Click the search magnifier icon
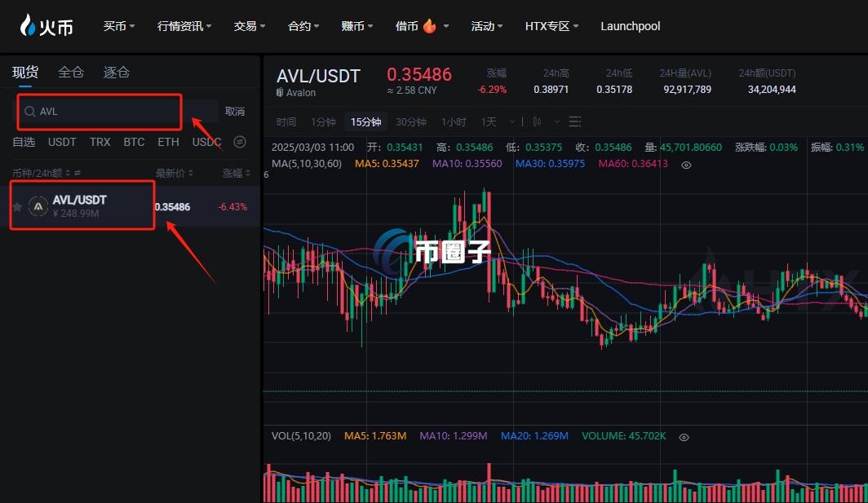The image size is (868, 503). (30, 111)
